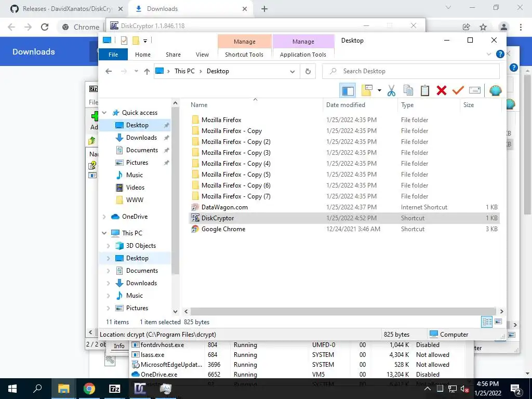Bookmark this page star icon
Screen dimensions: 532x399
click(x=483, y=27)
